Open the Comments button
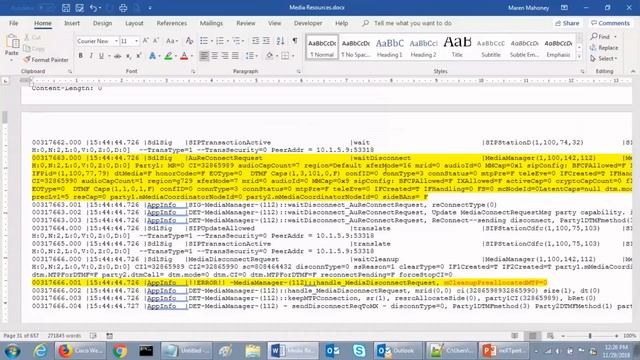 tap(610, 23)
